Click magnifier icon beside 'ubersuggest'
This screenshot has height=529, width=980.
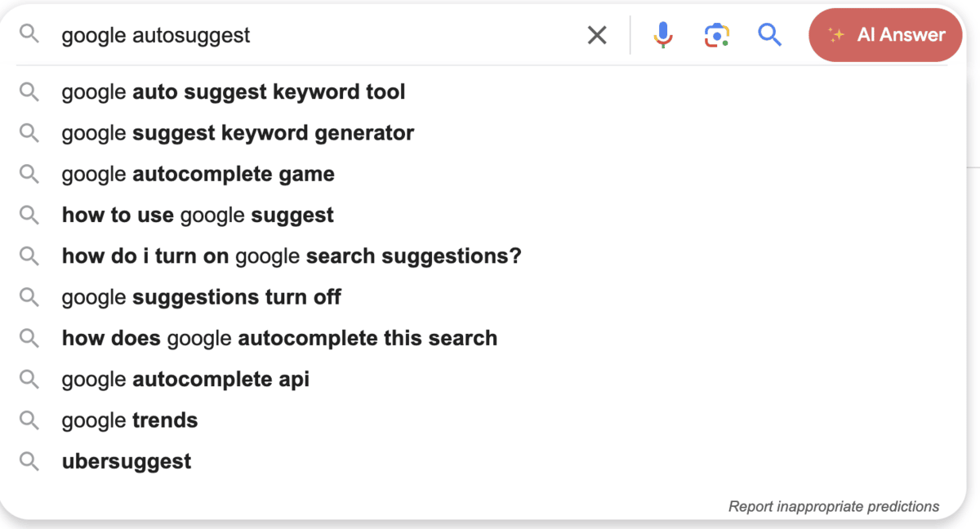tap(29, 461)
